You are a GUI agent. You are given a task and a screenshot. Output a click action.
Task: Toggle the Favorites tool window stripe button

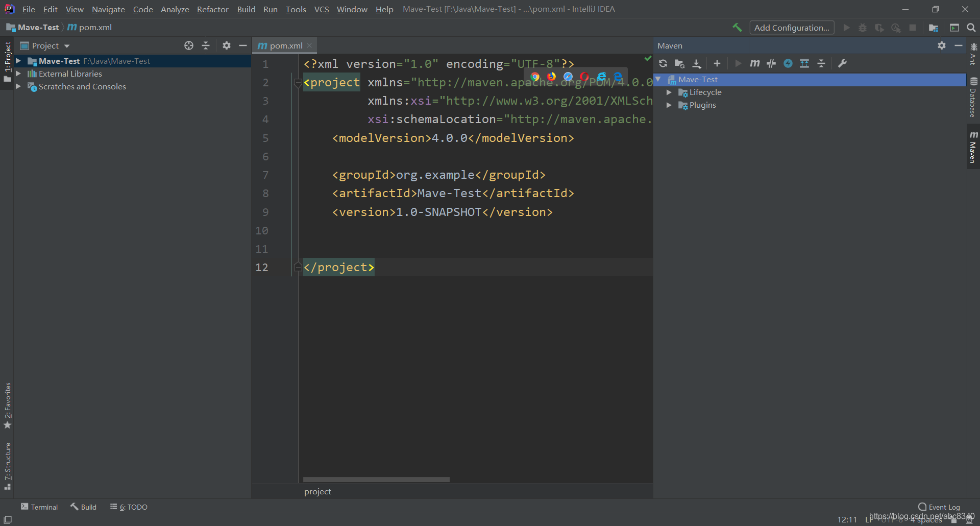pyautogui.click(x=7, y=406)
